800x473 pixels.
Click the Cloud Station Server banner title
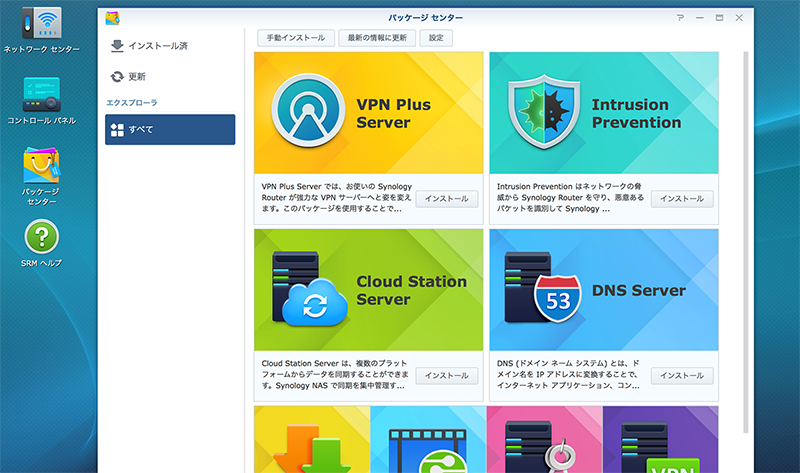point(411,290)
